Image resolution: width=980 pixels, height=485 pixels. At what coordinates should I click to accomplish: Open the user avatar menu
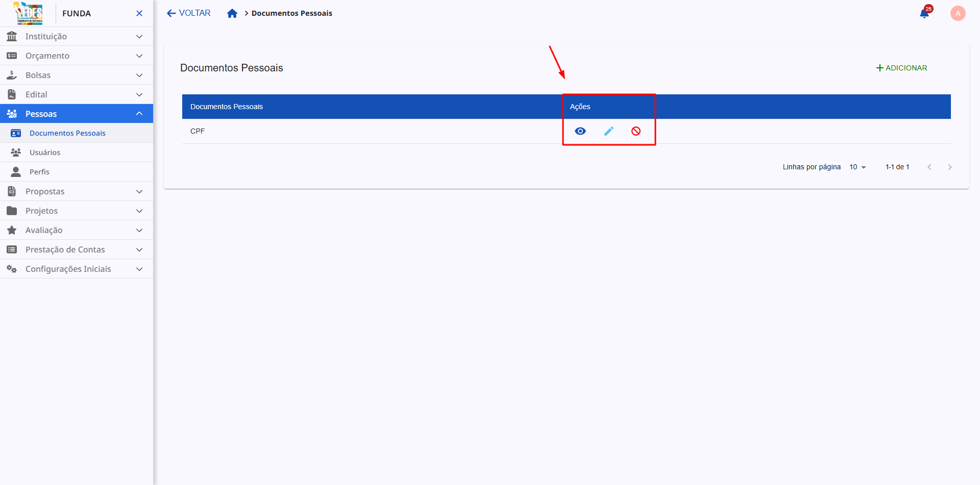point(958,13)
